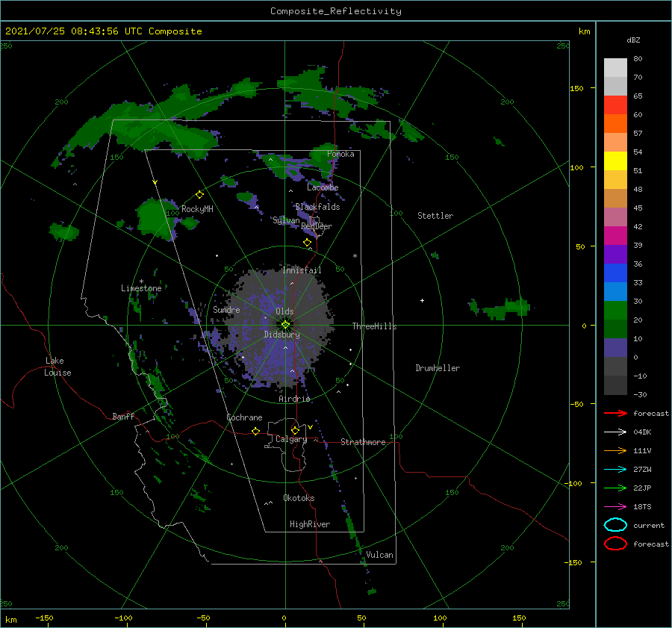672x628 pixels.
Task: Click the Cochrane town label
Action: [x=244, y=417]
